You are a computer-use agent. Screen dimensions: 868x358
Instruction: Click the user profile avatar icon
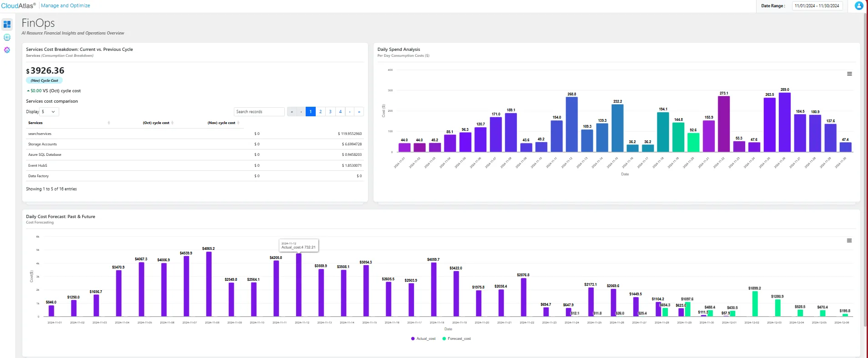pyautogui.click(x=859, y=6)
